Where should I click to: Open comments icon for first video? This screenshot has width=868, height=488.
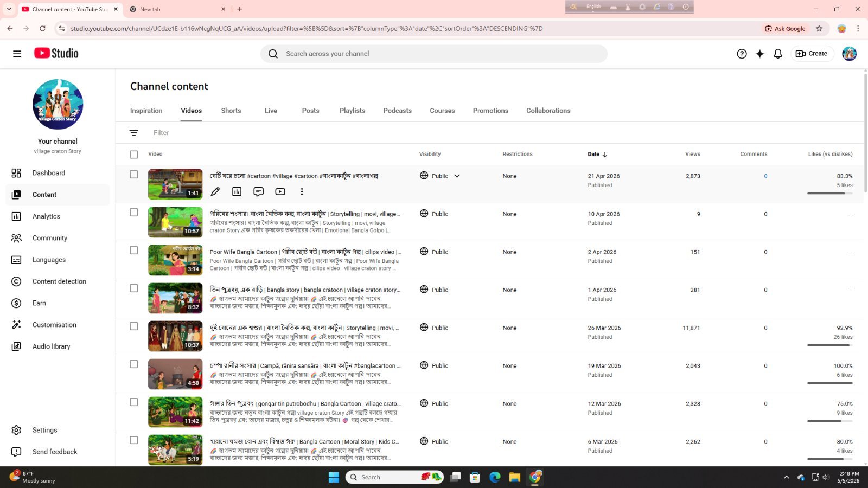(x=259, y=191)
